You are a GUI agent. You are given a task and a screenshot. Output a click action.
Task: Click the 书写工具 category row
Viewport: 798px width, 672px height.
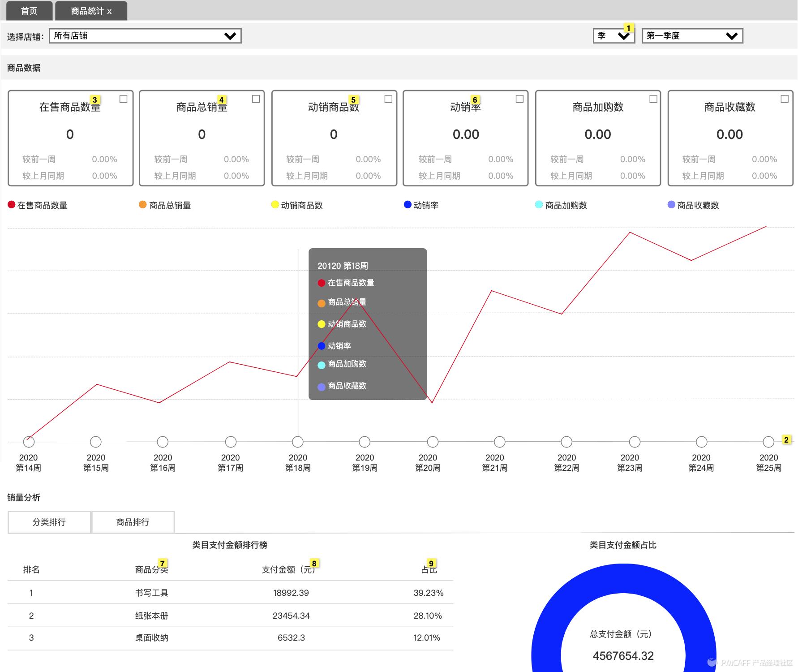pos(152,593)
